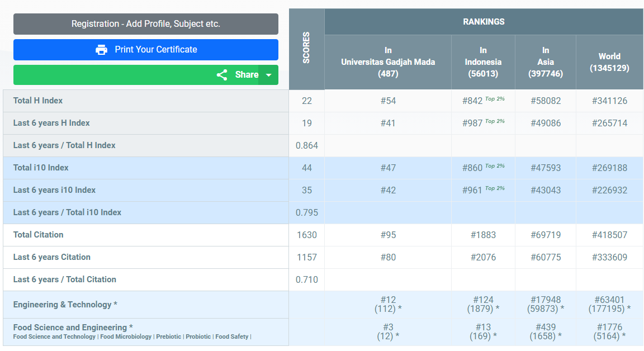Click the Food Microbiology keyword

click(x=126, y=336)
